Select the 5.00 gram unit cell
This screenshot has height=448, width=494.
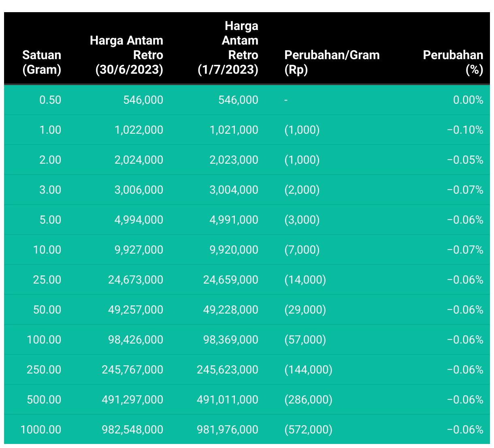pyautogui.click(x=50, y=220)
